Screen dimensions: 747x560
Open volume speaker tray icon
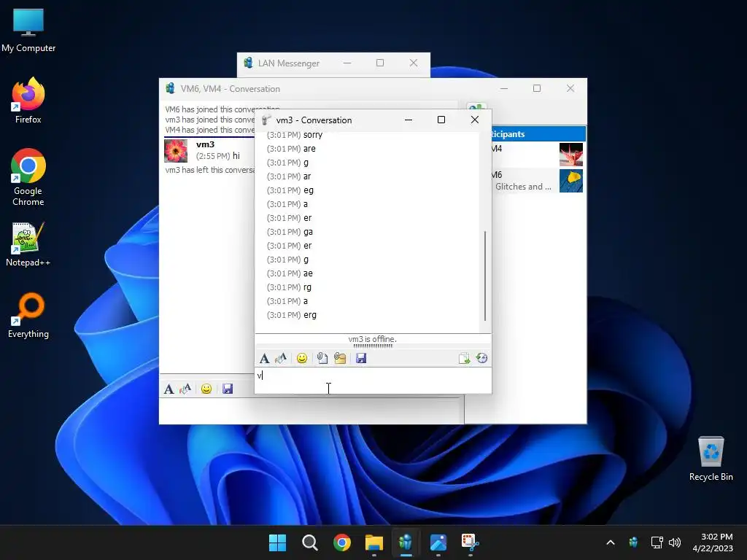(x=675, y=542)
